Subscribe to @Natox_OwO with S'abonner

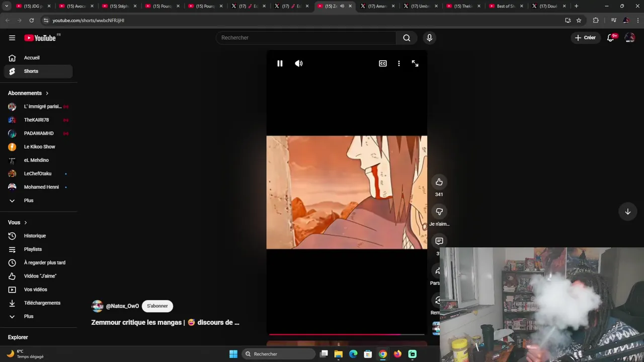click(x=157, y=306)
